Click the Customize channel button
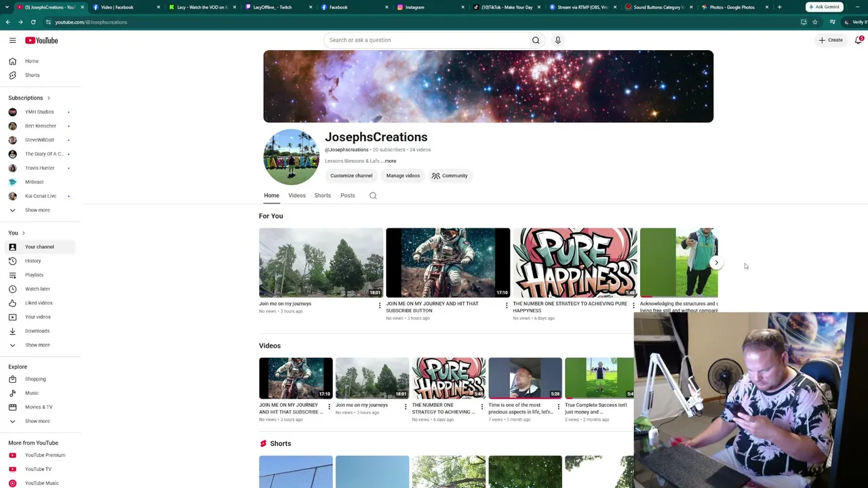The height and width of the screenshot is (488, 868). 351,176
